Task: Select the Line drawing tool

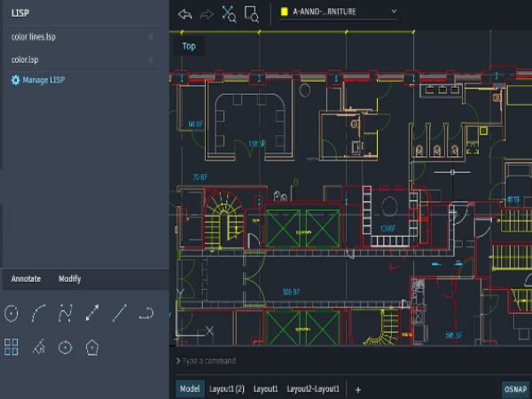Action: pyautogui.click(x=120, y=313)
